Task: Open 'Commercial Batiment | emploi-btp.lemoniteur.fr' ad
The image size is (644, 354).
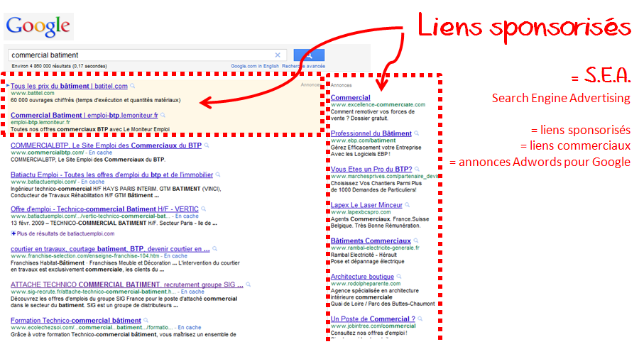Action: 84,115
